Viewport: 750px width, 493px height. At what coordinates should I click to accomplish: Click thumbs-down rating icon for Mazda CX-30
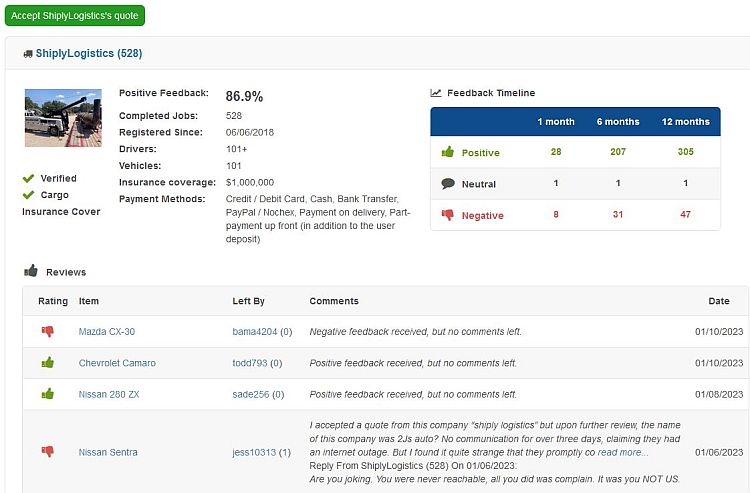(x=47, y=331)
